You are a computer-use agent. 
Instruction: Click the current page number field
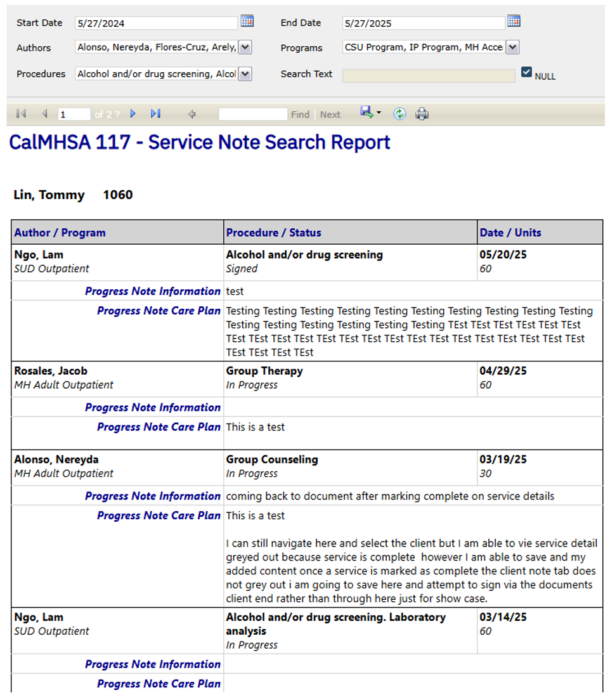[74, 115]
